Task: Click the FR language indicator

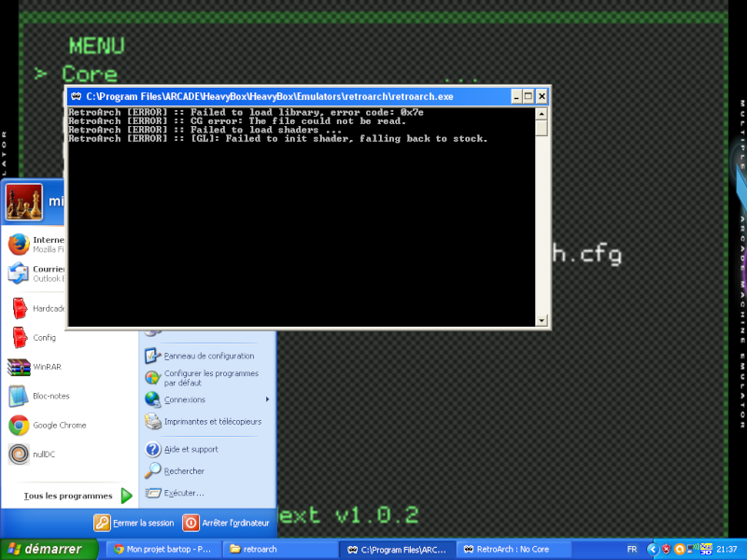Action: click(632, 550)
